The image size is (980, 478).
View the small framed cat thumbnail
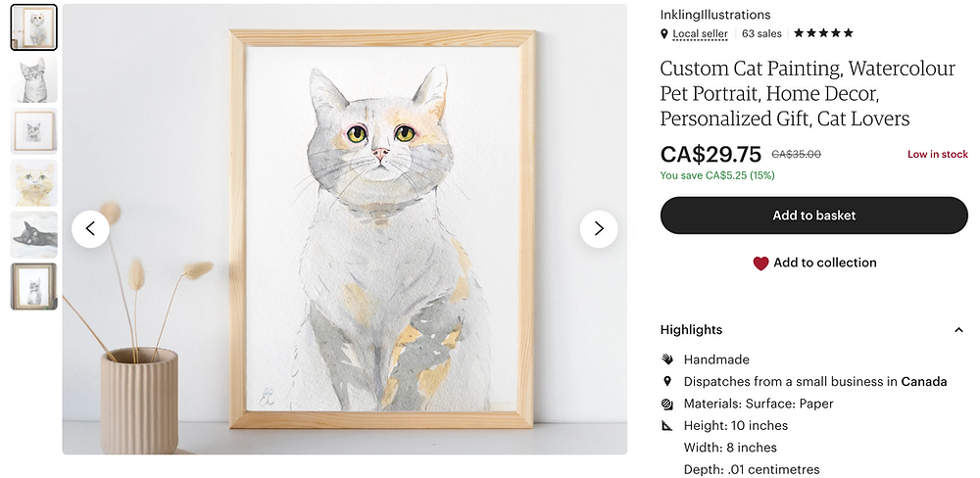click(x=33, y=131)
